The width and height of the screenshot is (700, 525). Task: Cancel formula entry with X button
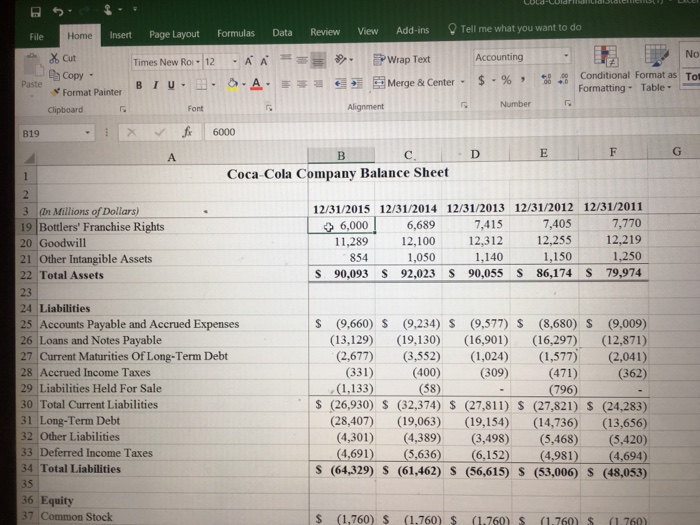pyautogui.click(x=131, y=132)
